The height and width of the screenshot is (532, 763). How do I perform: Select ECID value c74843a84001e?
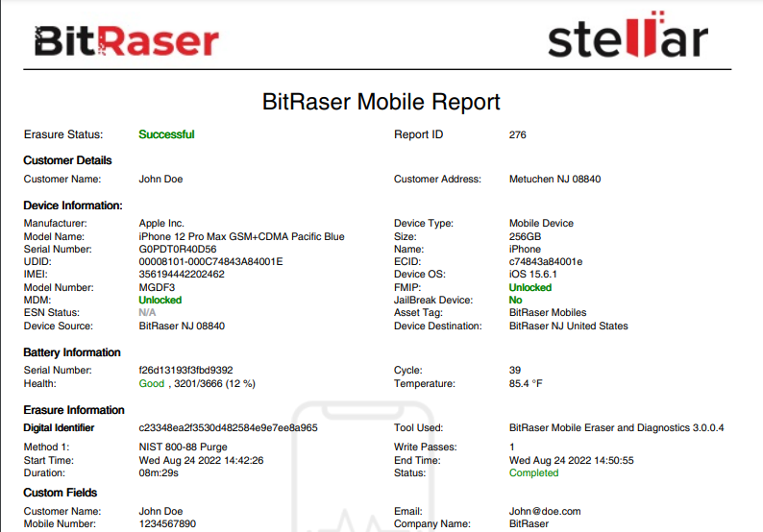(x=546, y=261)
